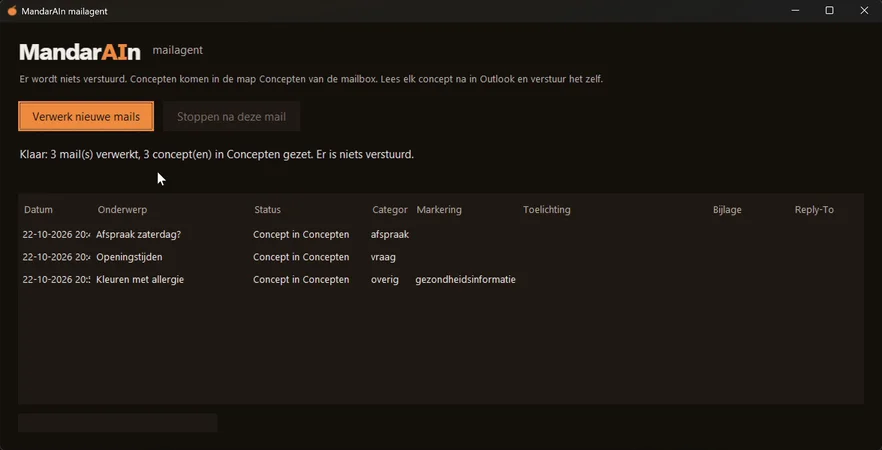This screenshot has height=450, width=882.
Task: Click the 'overig' category cell
Action: 385,280
